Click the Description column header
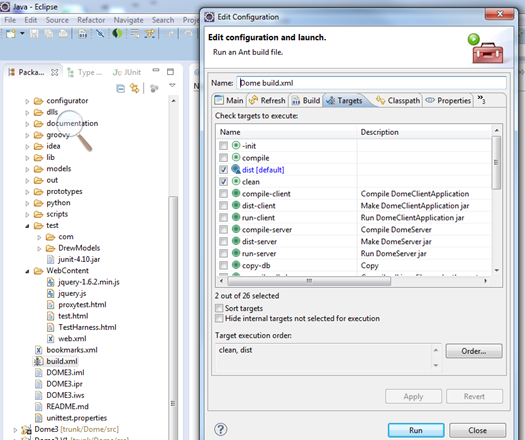 pyautogui.click(x=424, y=132)
